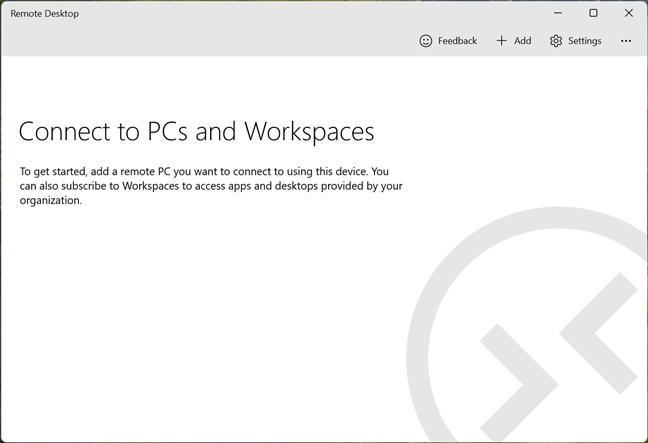Maximize the Remote Desktop window

[x=593, y=13]
